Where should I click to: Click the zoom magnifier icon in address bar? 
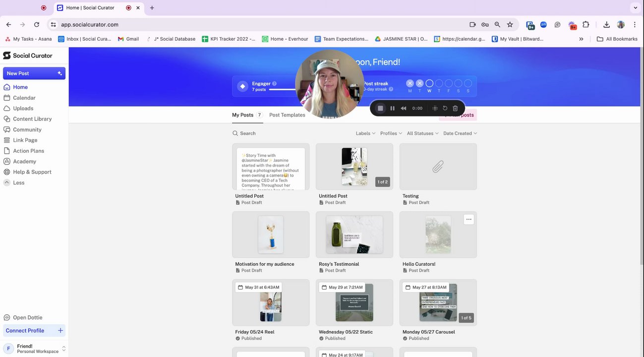pyautogui.click(x=497, y=24)
